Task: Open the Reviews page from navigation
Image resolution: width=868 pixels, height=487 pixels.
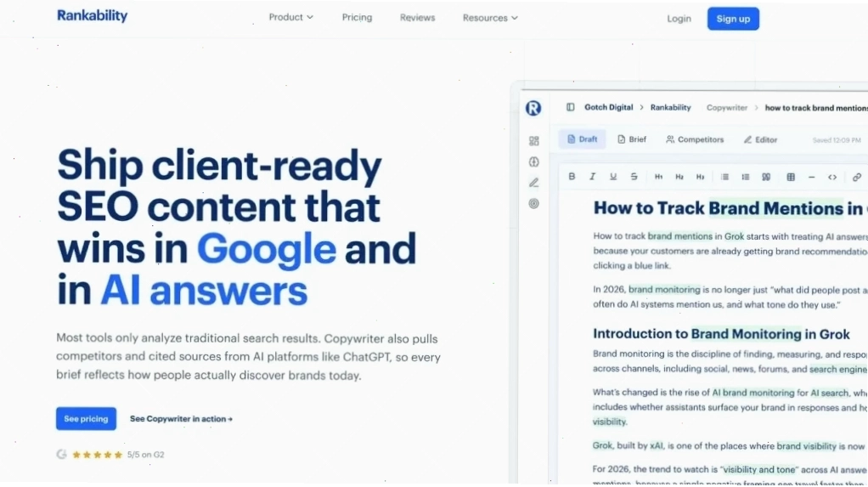Action: (417, 18)
